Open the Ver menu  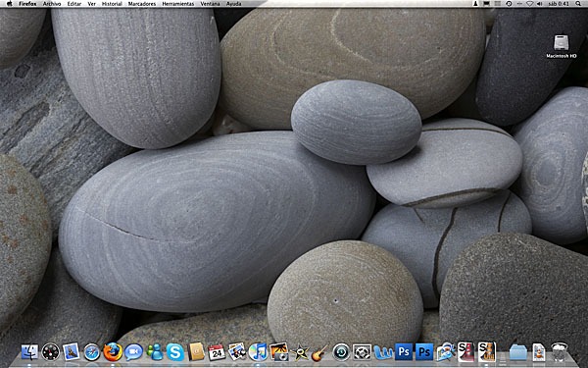coord(91,4)
